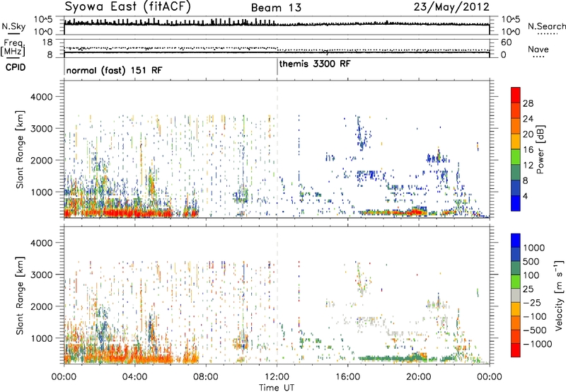
Task: Click the "60" Nave axis tick label
Action: 506,42
